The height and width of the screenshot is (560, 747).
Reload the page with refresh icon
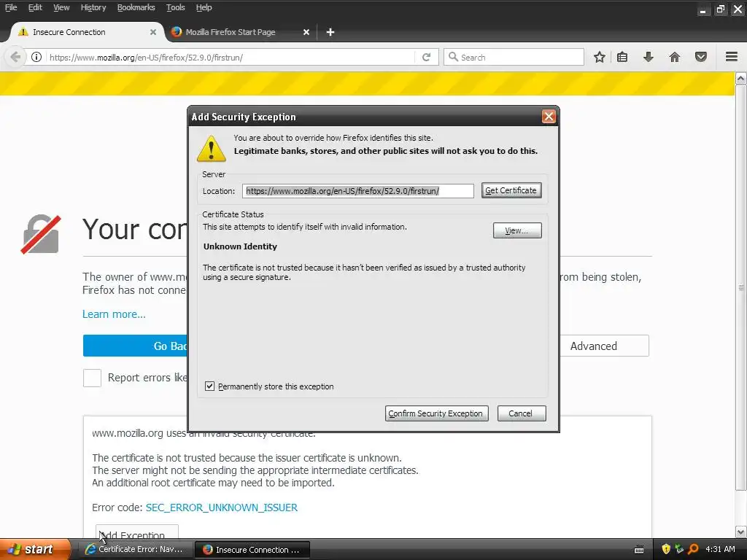(426, 57)
